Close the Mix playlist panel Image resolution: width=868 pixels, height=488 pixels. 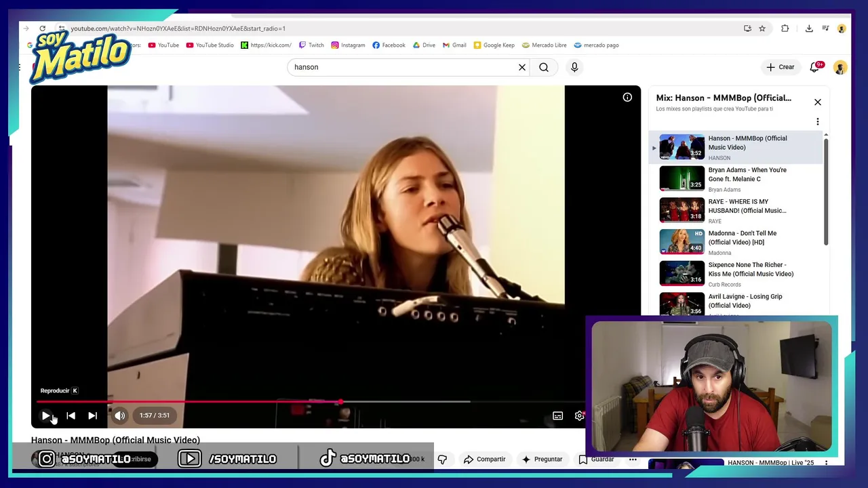pos(818,102)
